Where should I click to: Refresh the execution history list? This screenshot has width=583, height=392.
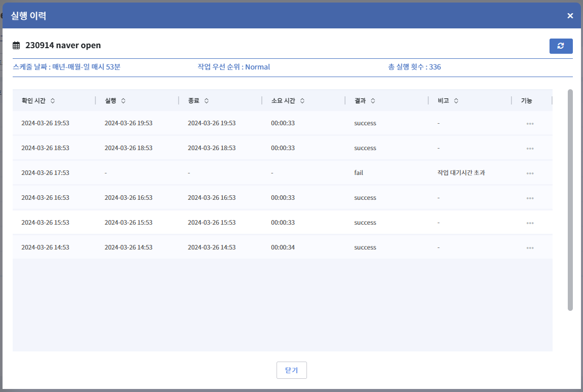561,46
